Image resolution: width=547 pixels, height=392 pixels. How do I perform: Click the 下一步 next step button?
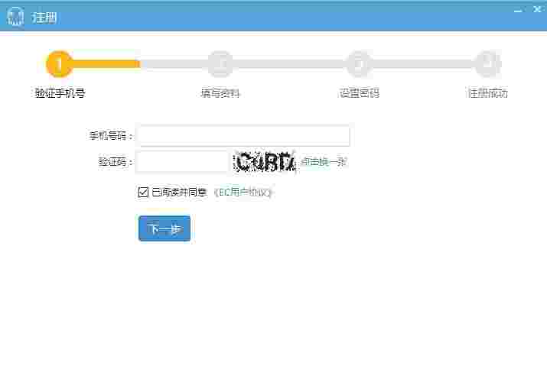164,228
